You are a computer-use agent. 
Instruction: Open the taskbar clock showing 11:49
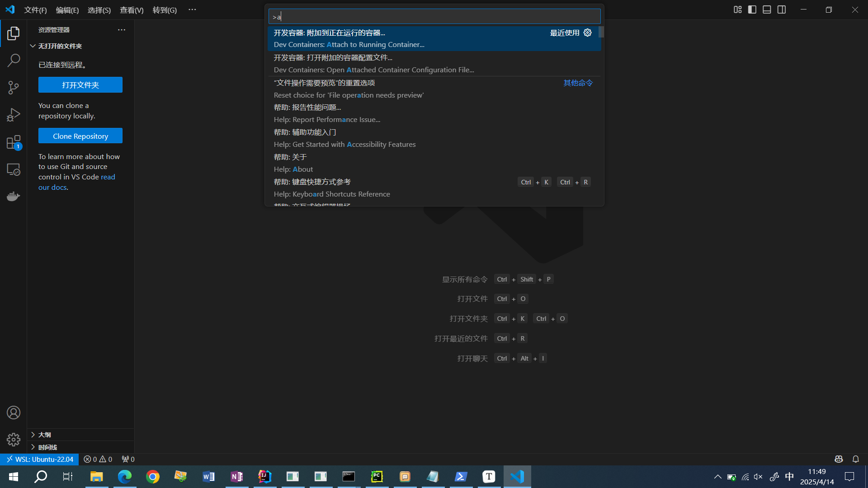tap(817, 477)
